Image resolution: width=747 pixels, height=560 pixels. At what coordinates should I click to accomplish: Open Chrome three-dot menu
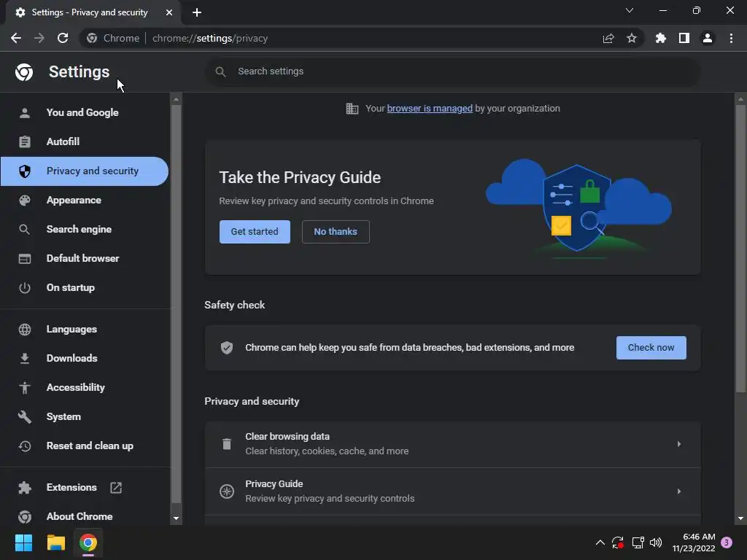(731, 38)
